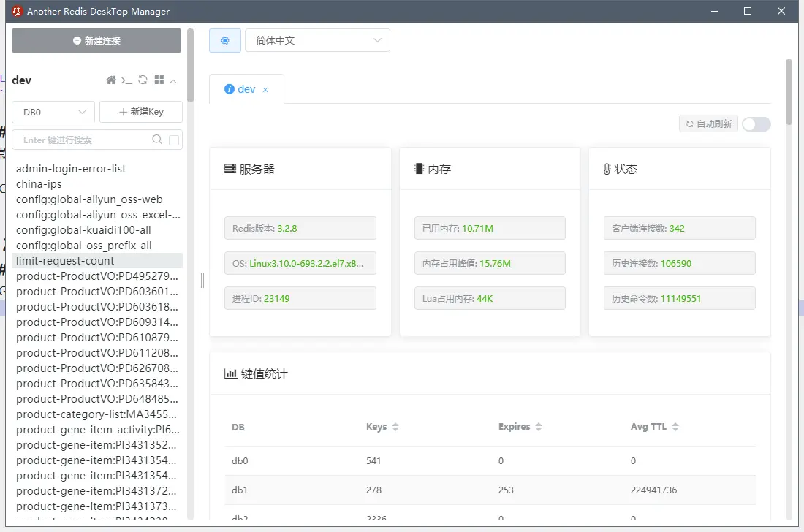Click the magnifier in the key search box
Image resolution: width=804 pixels, height=532 pixels.
click(x=157, y=140)
